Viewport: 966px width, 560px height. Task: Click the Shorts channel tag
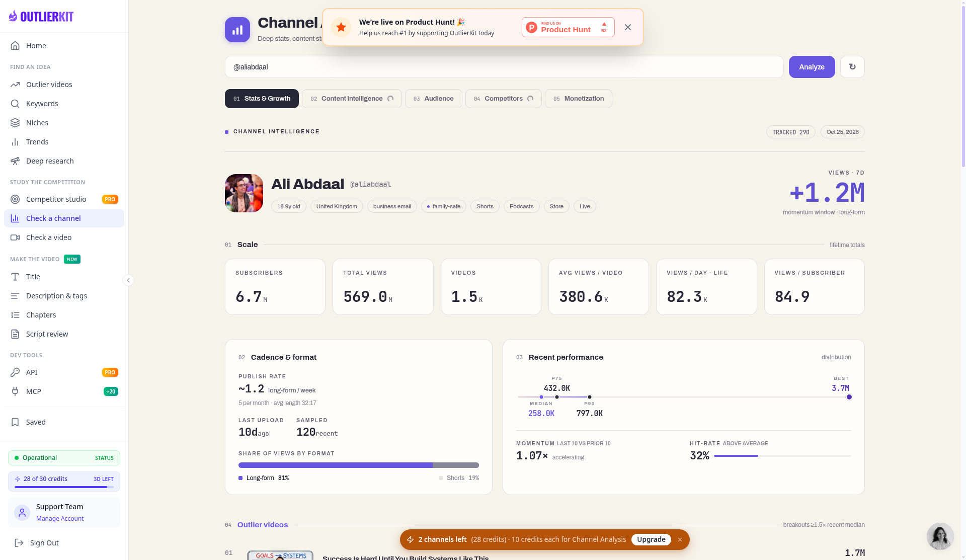click(x=485, y=206)
